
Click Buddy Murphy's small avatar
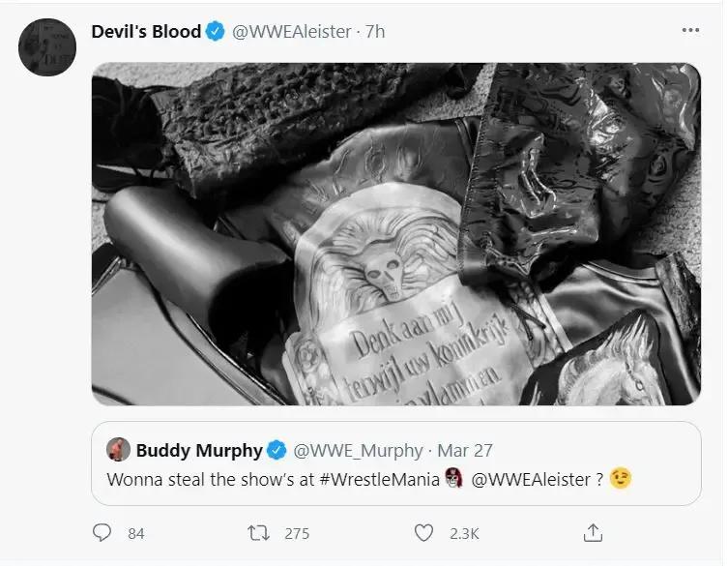coord(118,450)
